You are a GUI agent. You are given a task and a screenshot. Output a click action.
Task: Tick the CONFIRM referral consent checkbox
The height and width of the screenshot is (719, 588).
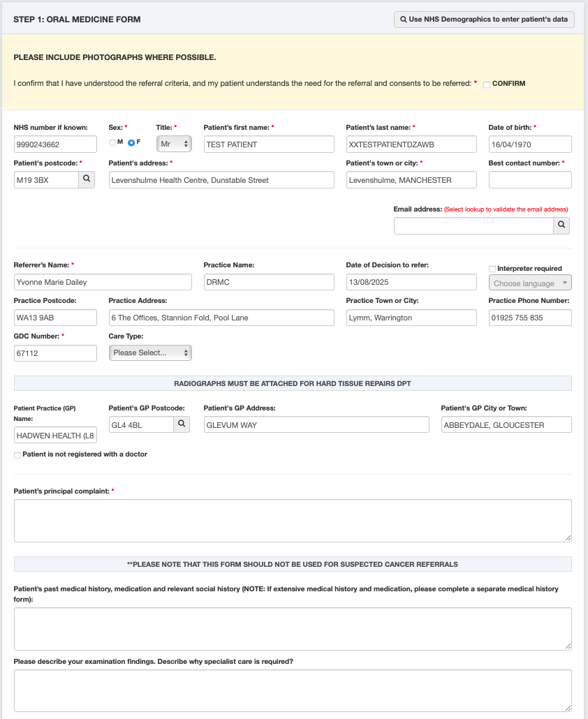pos(487,84)
